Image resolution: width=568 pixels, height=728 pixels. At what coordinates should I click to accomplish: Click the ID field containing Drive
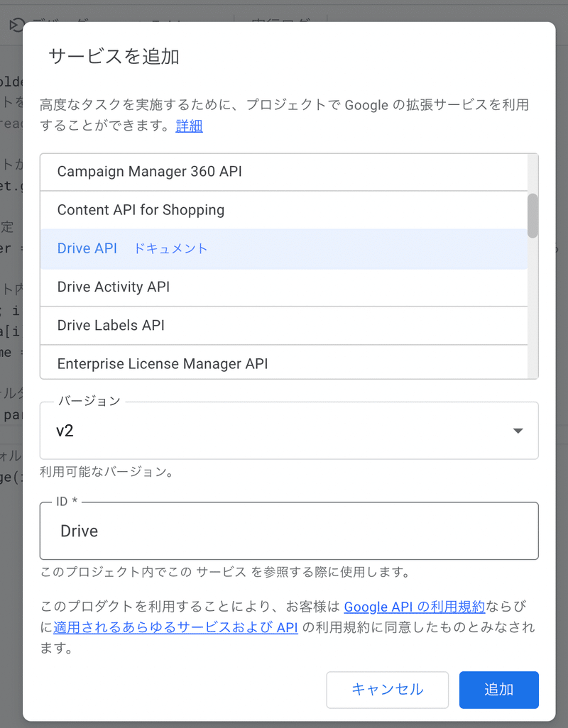pyautogui.click(x=289, y=531)
